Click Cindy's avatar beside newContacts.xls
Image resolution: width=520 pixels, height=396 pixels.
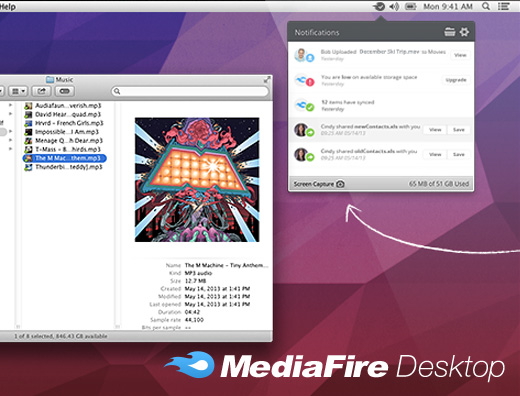click(301, 130)
